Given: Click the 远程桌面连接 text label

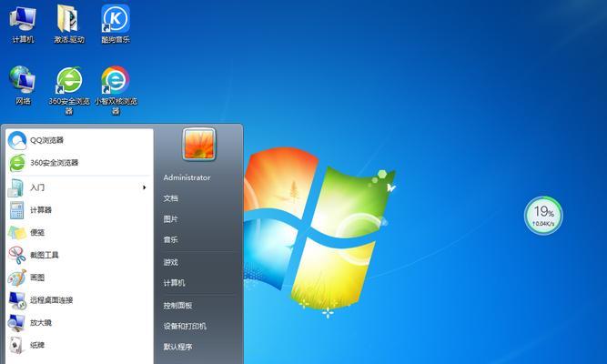Looking at the screenshot, I should click(x=52, y=300).
